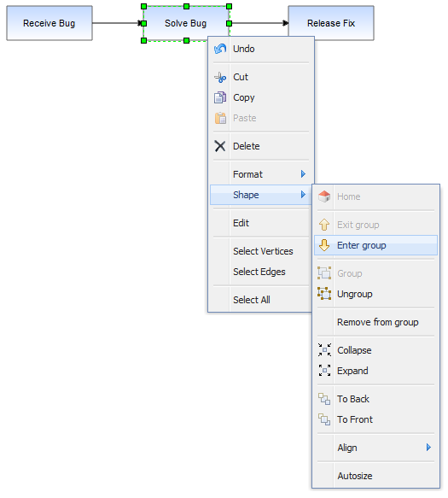The width and height of the screenshot is (448, 498).
Task: Select the Release Fix node
Action: (331, 23)
